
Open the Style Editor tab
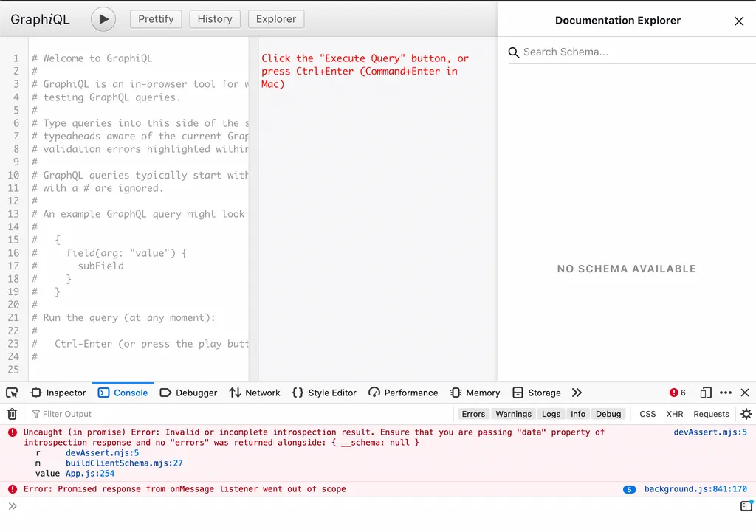[325, 393]
